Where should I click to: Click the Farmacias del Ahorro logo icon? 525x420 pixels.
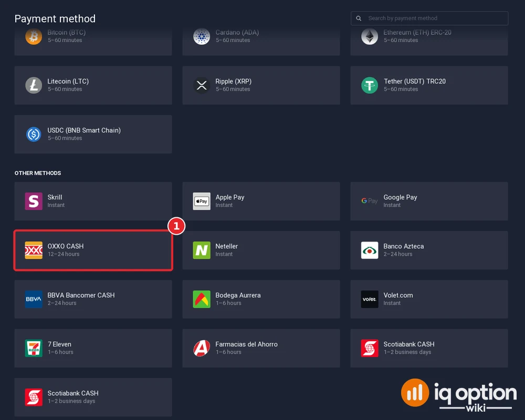pyautogui.click(x=202, y=348)
